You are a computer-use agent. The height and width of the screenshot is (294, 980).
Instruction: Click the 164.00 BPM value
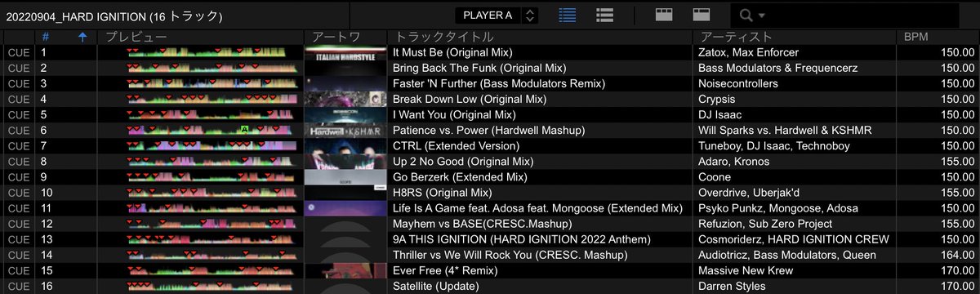[957, 255]
